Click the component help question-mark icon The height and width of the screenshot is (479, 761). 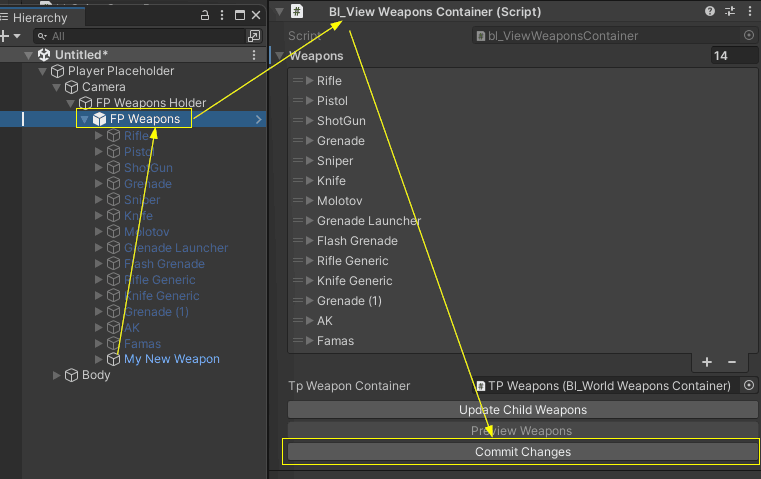coord(710,11)
